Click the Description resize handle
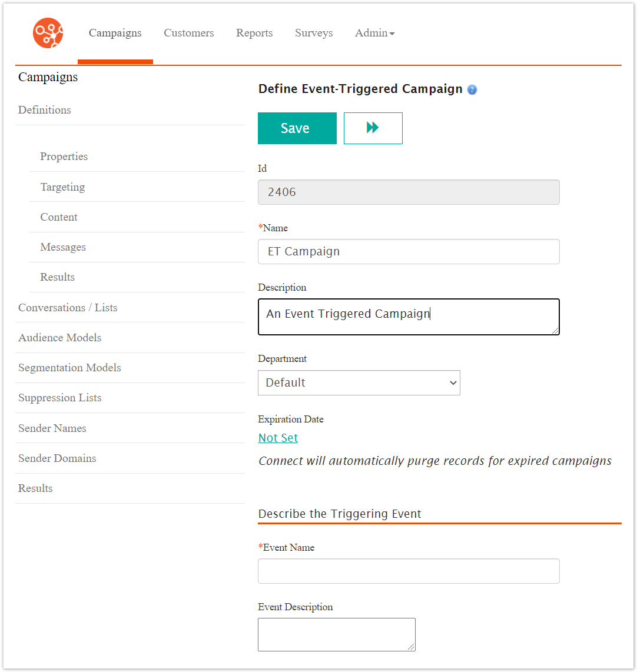Viewport: 637px width, 672px height. coord(556,331)
